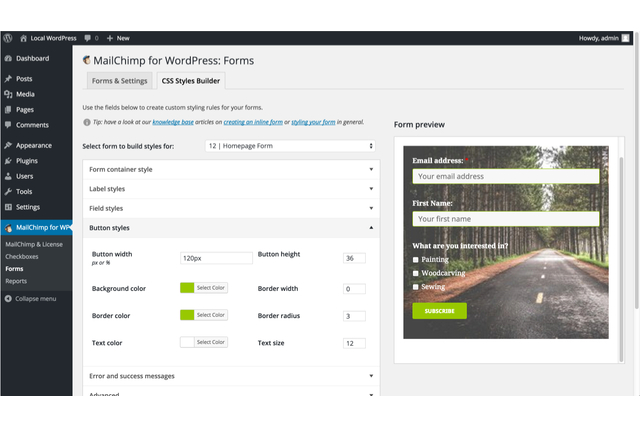The height and width of the screenshot is (426, 640).
Task: Check the Woodcarving checkbox in preview
Action: [416, 273]
